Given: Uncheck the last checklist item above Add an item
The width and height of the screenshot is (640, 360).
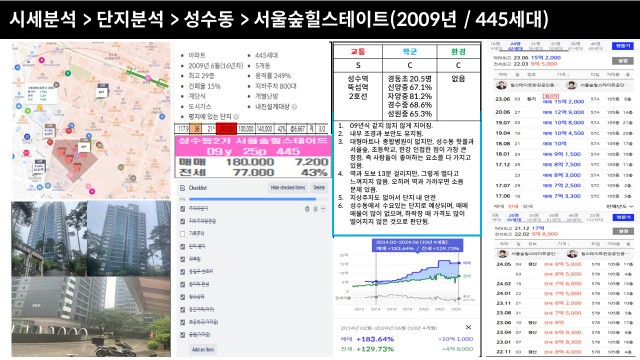Looking at the screenshot, I should [182, 335].
